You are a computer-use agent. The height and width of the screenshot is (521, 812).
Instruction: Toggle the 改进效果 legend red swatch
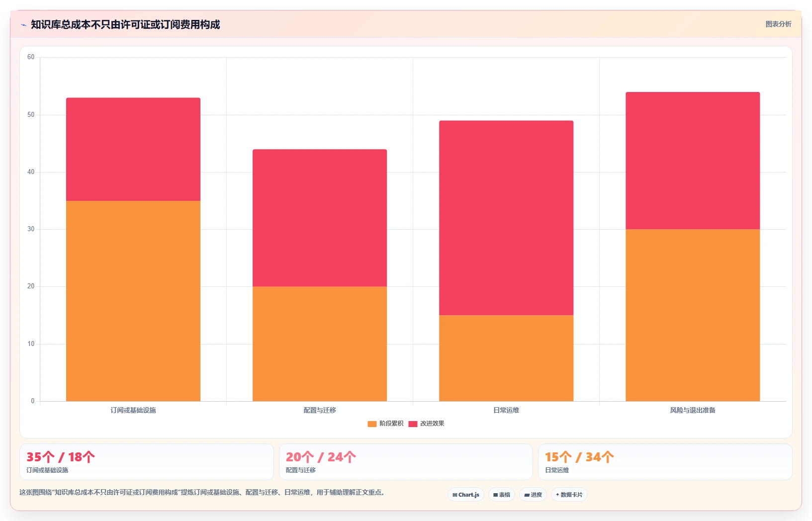point(413,424)
